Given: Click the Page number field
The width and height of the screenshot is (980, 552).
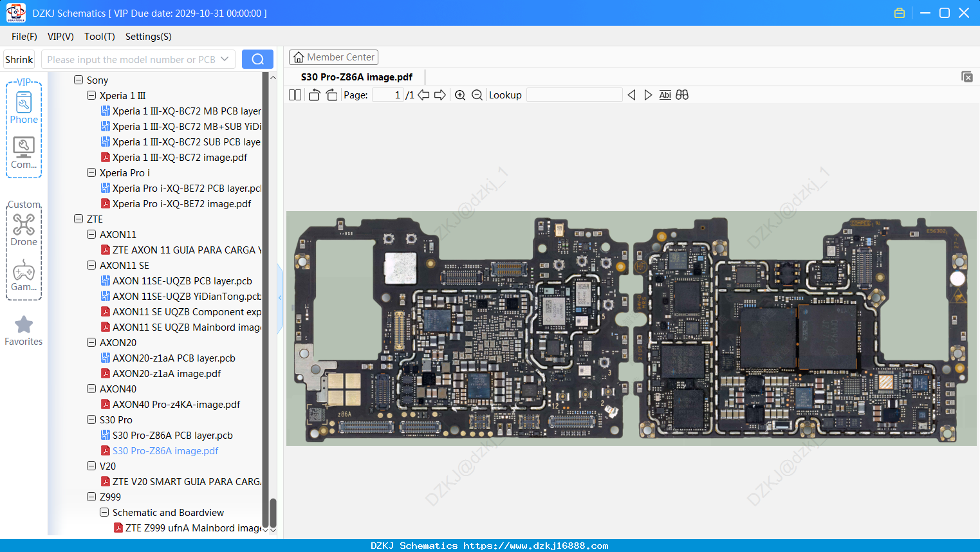Looking at the screenshot, I should tap(387, 95).
